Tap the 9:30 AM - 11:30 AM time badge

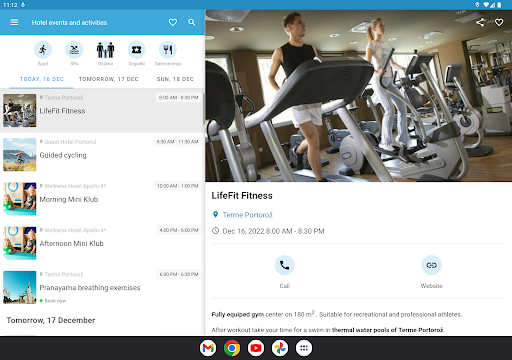coord(177,142)
